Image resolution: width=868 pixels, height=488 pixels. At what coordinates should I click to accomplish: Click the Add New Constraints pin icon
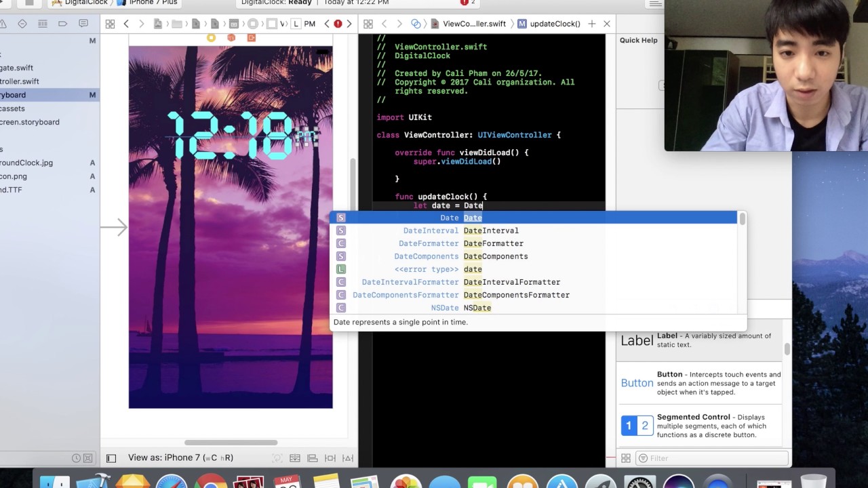330,458
